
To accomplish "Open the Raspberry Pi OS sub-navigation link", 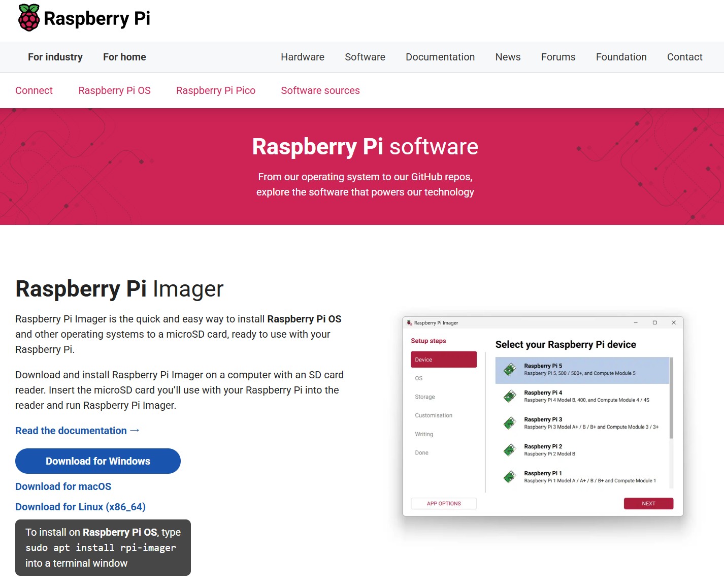I will [114, 90].
